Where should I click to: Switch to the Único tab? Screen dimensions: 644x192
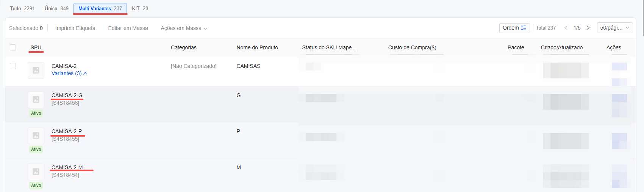[x=56, y=8]
